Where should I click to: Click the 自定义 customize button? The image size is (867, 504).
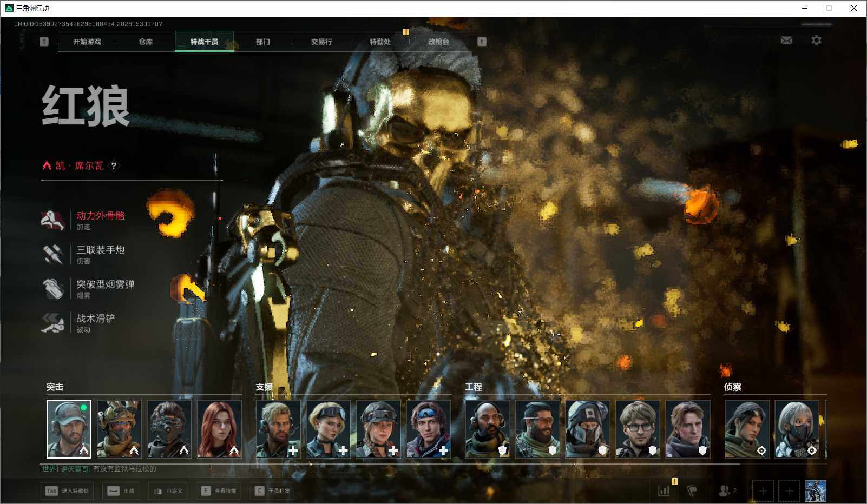(168, 491)
